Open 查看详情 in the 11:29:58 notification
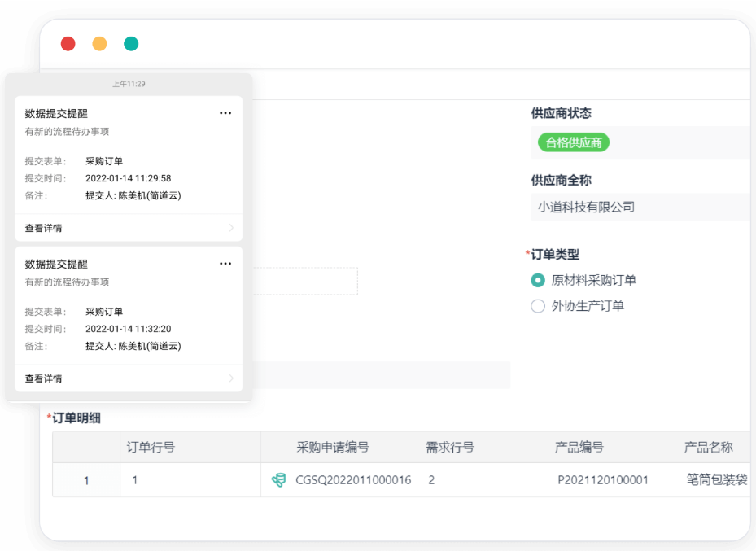756x551 pixels. coord(44,228)
